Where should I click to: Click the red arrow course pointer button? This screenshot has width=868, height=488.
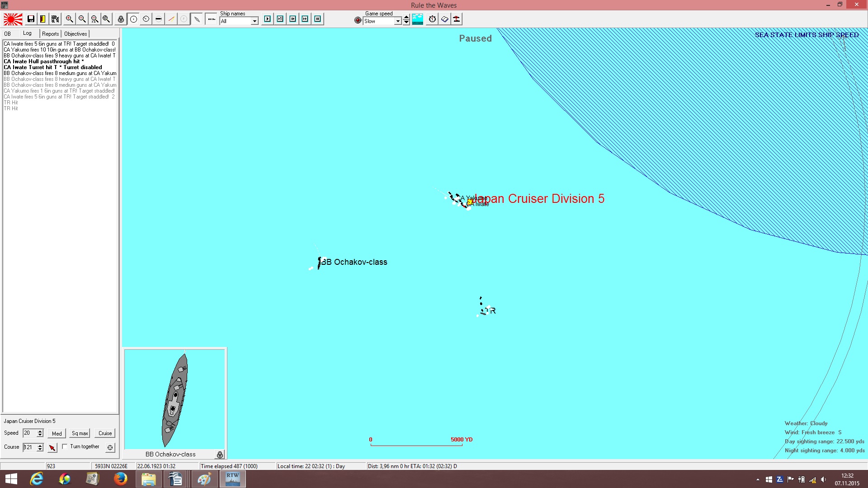52,447
